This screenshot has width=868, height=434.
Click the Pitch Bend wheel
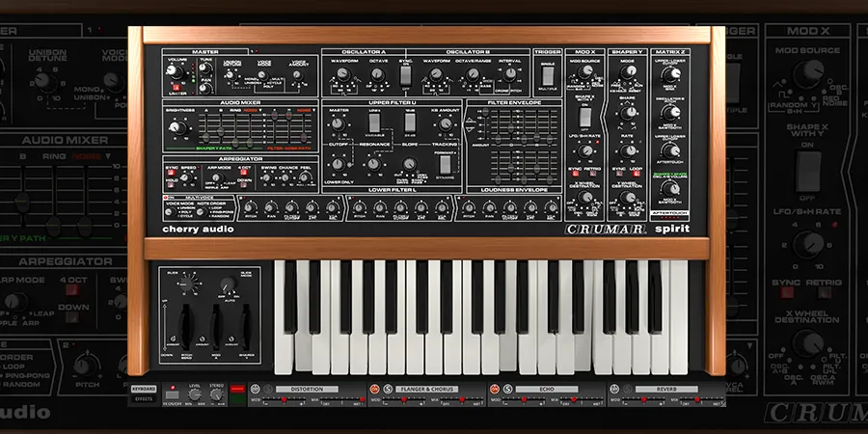(x=186, y=327)
